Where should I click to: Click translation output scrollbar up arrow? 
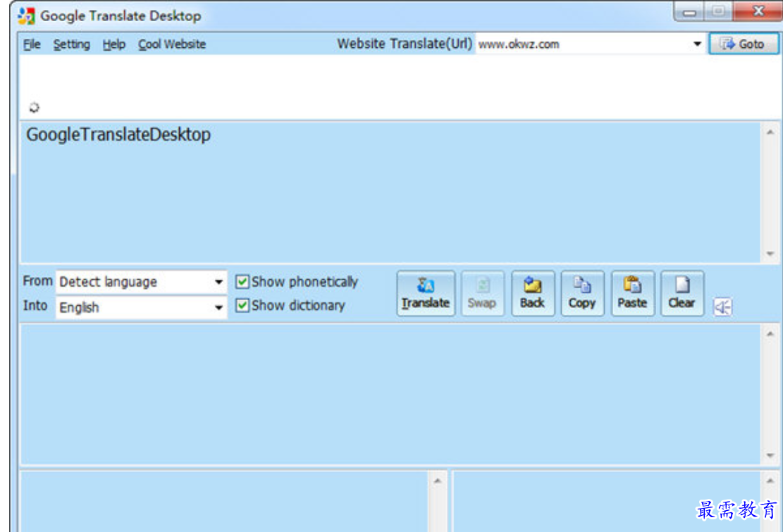[770, 334]
